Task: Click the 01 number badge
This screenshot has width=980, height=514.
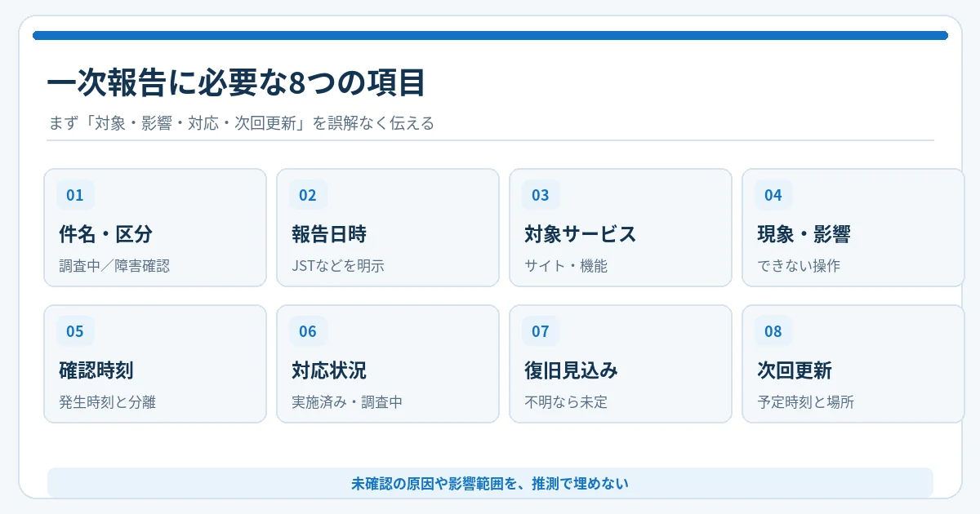Action: pos(75,195)
